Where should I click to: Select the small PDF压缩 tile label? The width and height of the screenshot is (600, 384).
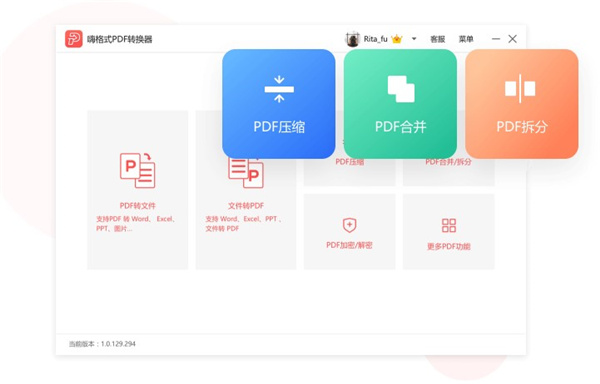(x=350, y=162)
